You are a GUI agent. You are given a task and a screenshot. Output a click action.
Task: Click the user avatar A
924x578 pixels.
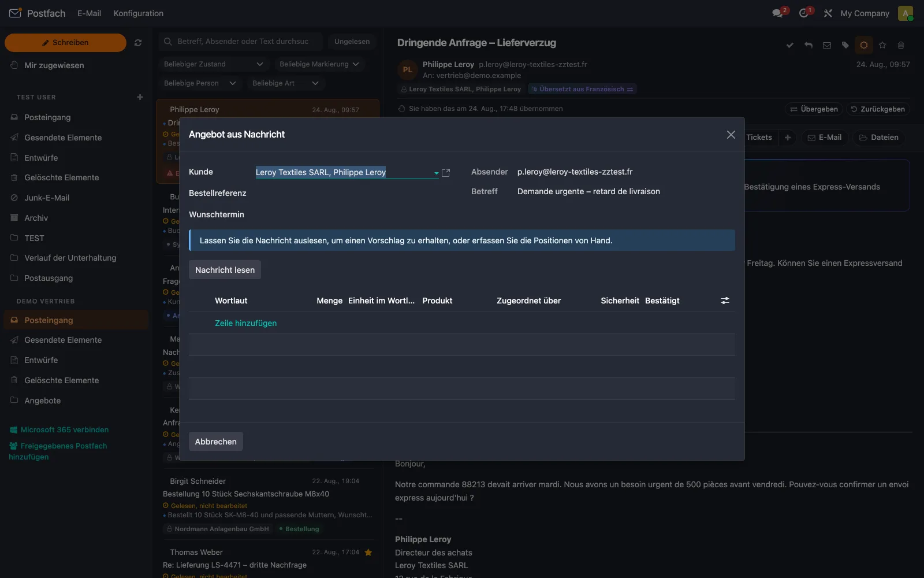coord(905,13)
